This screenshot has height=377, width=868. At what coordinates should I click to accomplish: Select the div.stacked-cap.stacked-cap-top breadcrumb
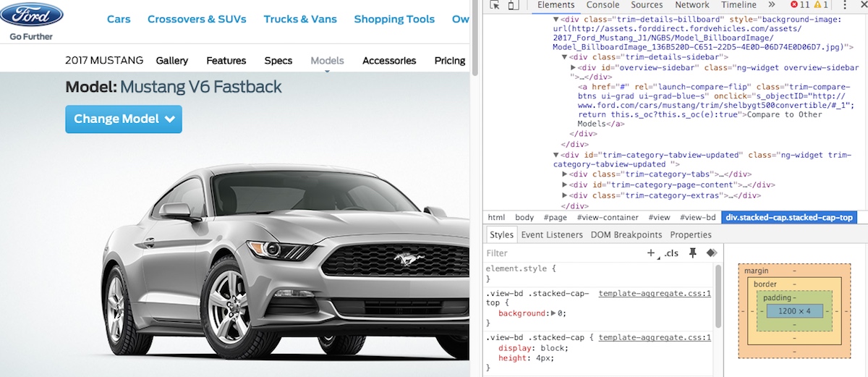tap(790, 217)
